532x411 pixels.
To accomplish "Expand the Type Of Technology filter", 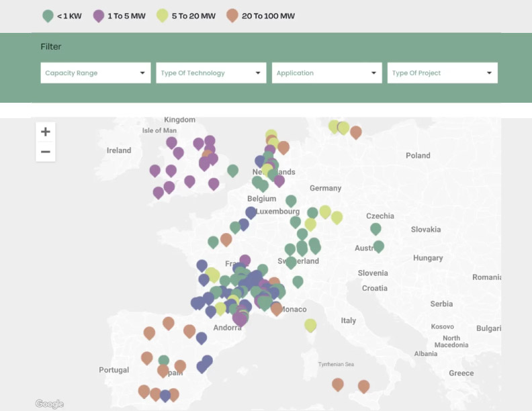I will click(211, 73).
